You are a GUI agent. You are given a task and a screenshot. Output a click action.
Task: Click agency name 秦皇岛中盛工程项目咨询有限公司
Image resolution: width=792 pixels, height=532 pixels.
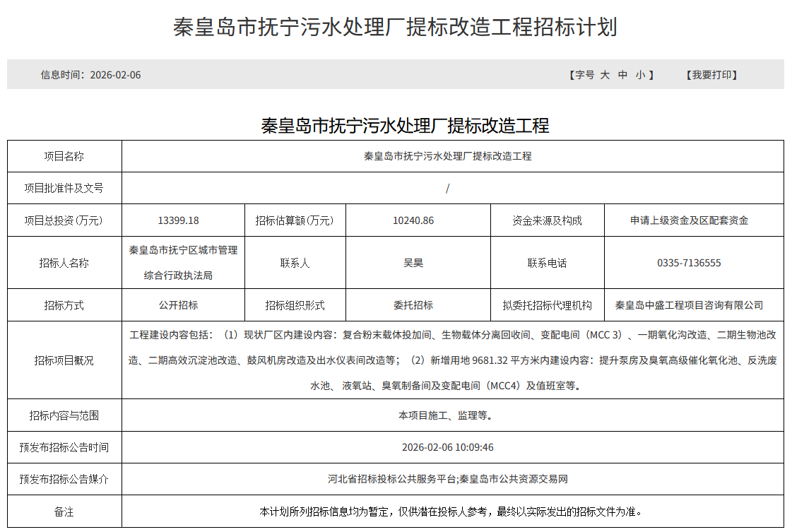pyautogui.click(x=689, y=305)
